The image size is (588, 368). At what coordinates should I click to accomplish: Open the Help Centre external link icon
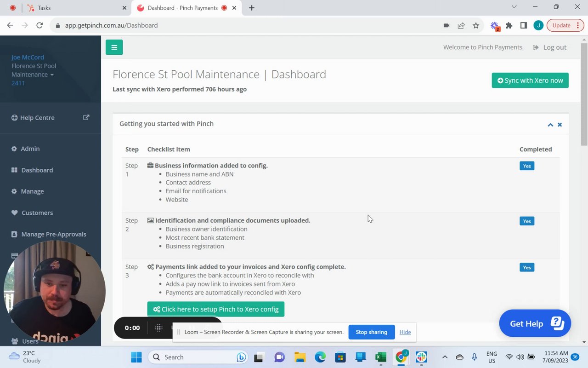86,117
